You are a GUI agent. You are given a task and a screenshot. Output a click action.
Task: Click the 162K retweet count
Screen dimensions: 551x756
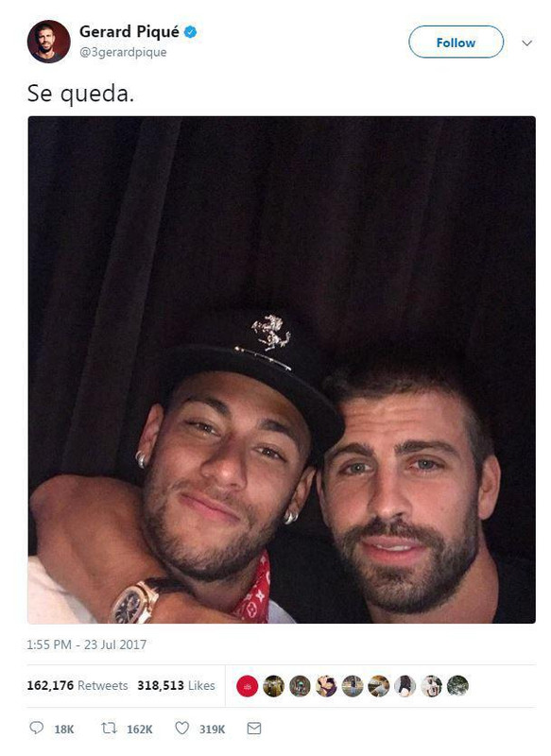[x=140, y=729]
